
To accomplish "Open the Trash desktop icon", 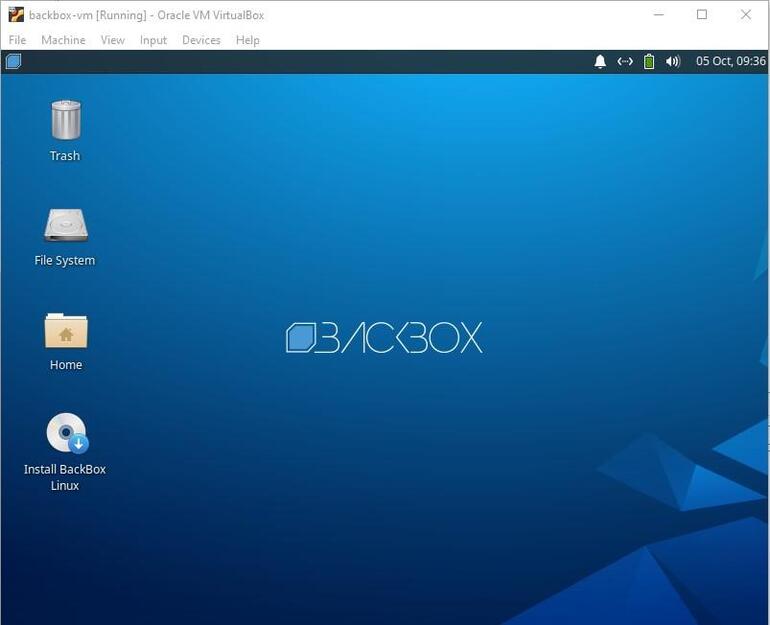I will click(x=66, y=119).
